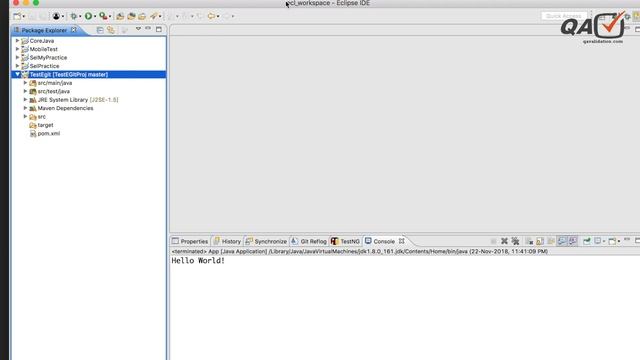Select the target folder
640x360 pixels.
point(45,125)
